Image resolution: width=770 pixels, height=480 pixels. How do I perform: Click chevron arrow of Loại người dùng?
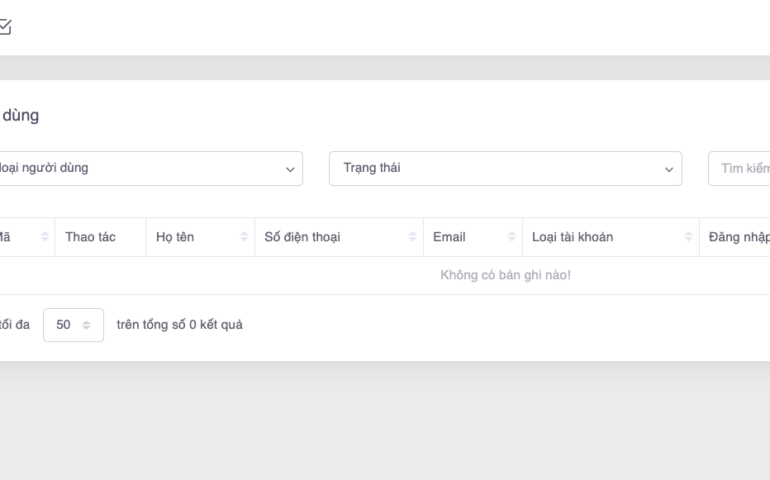[290, 169]
